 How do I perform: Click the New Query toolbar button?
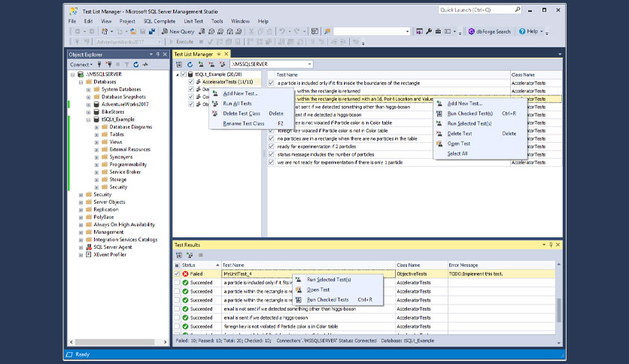pyautogui.click(x=178, y=32)
